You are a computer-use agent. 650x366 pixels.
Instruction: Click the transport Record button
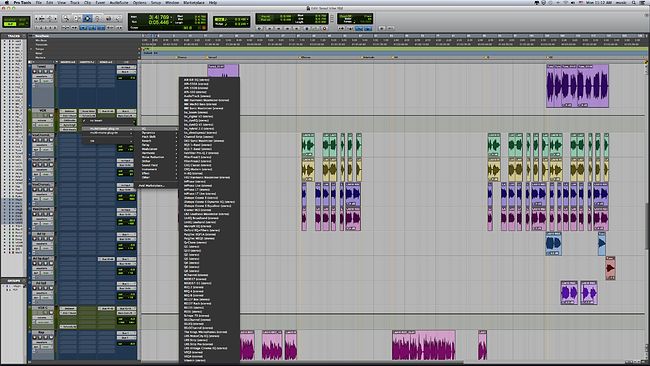coord(325,28)
